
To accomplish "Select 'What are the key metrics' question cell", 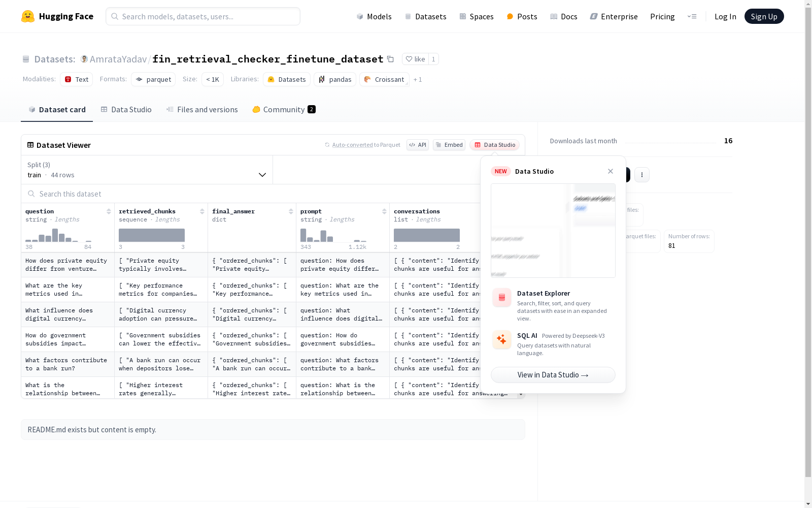I will (67, 290).
